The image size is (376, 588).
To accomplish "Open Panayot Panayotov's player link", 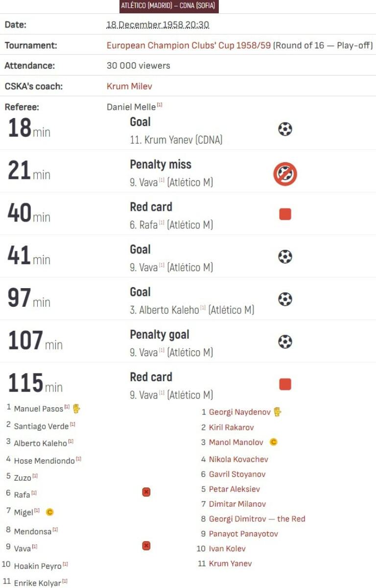I will point(243,534).
